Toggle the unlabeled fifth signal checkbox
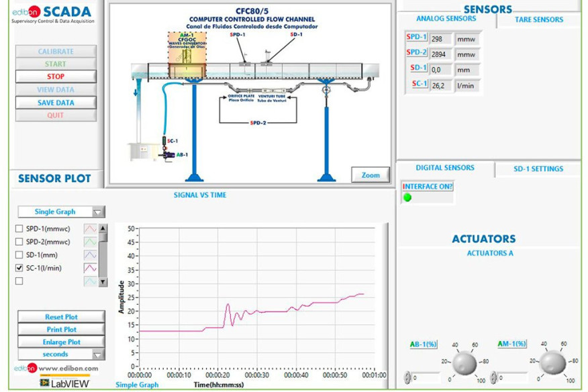This screenshot has height=392, width=588. [19, 281]
